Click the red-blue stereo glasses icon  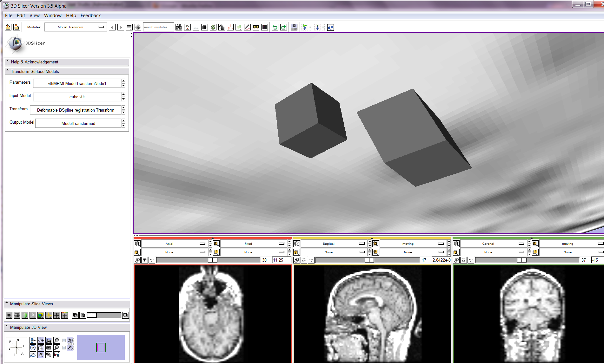point(56,354)
